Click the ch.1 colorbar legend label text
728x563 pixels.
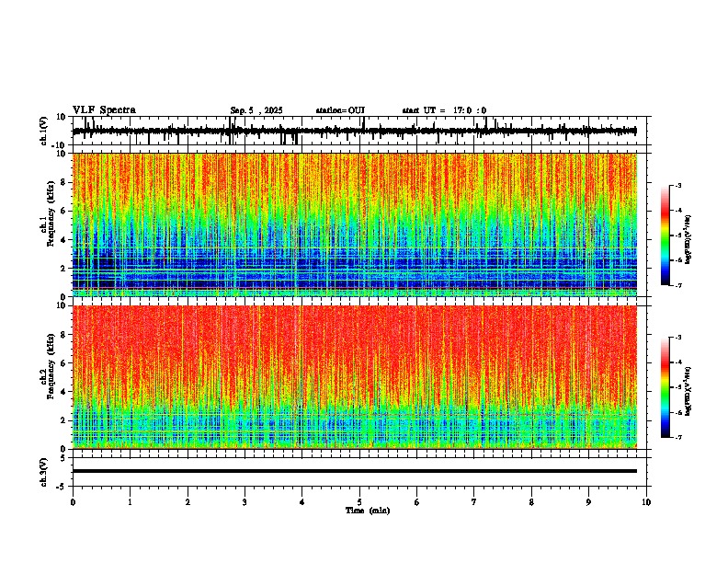point(688,240)
